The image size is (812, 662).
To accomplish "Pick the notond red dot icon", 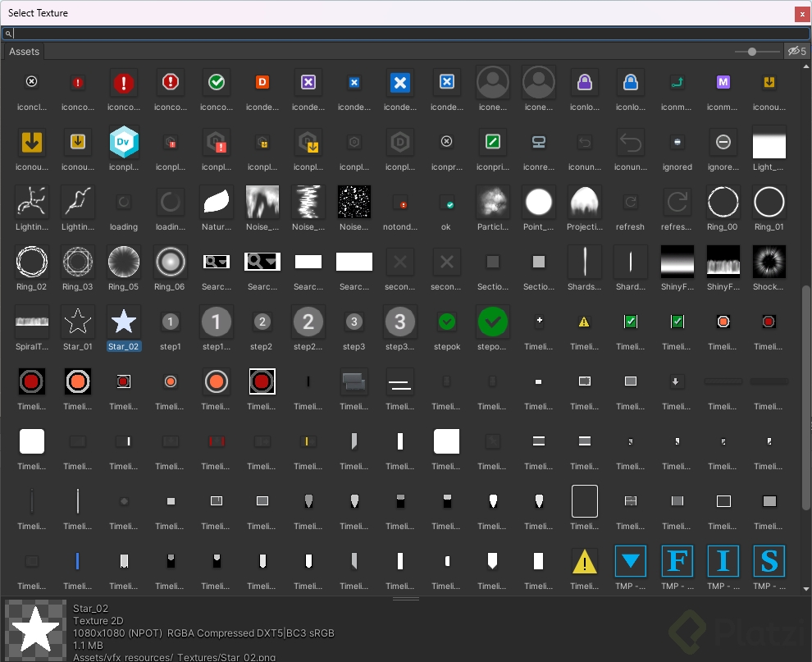I will point(400,202).
